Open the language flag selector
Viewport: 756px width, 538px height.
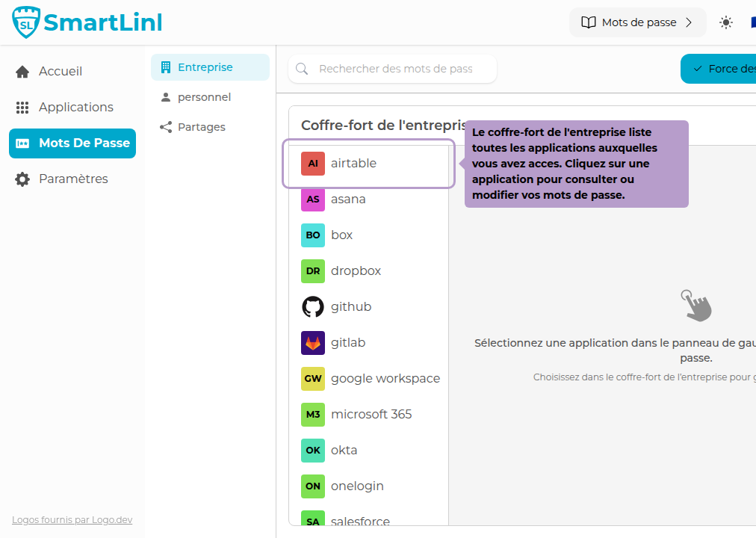coord(753,22)
